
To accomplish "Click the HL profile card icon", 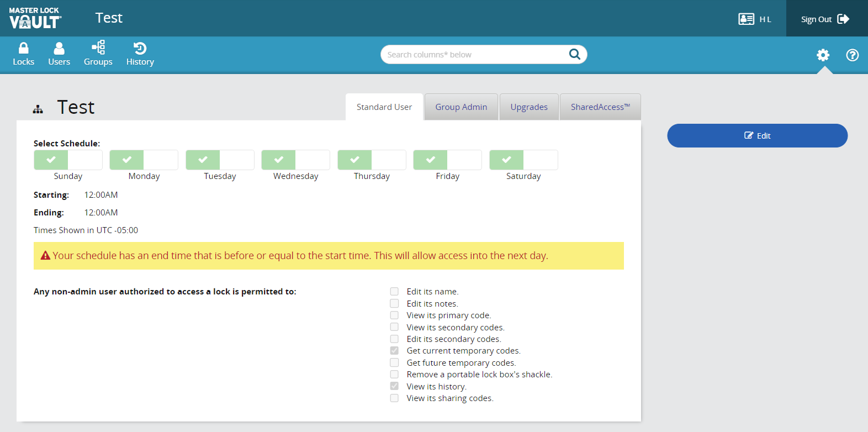I will (746, 19).
